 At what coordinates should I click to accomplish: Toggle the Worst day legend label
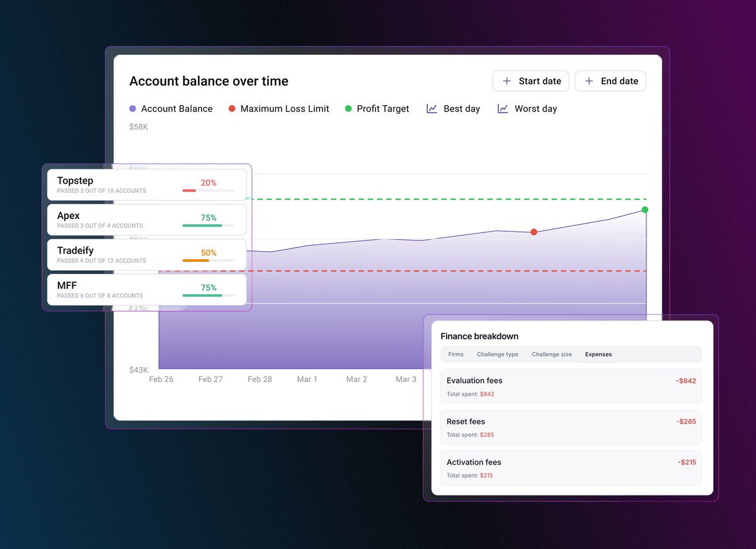[536, 109]
